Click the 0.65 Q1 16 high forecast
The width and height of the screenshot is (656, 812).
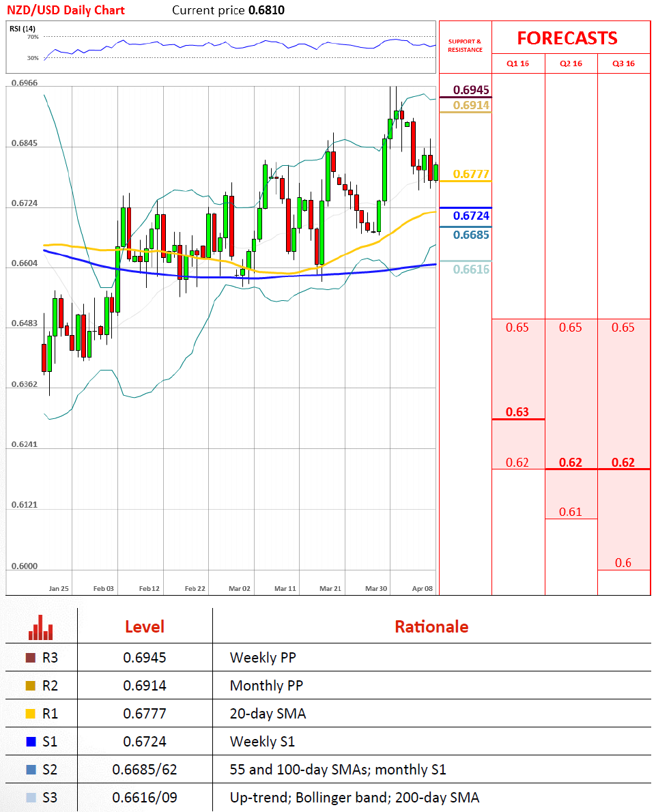[x=517, y=328]
